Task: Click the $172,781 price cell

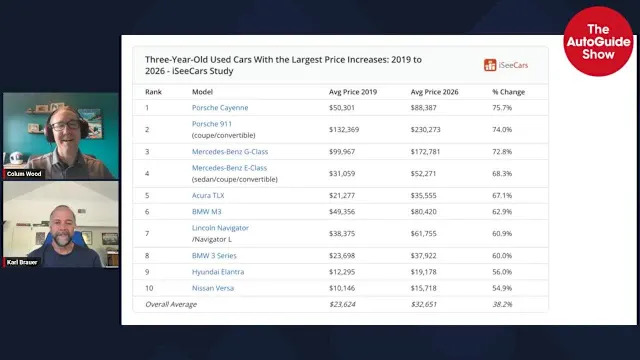Action: [426, 152]
